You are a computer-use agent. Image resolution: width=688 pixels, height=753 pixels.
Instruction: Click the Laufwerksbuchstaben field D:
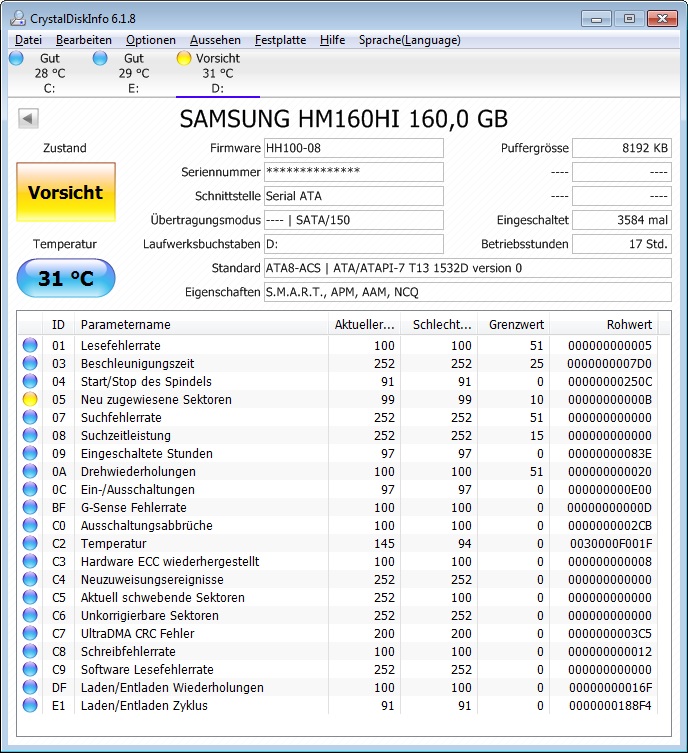click(354, 244)
